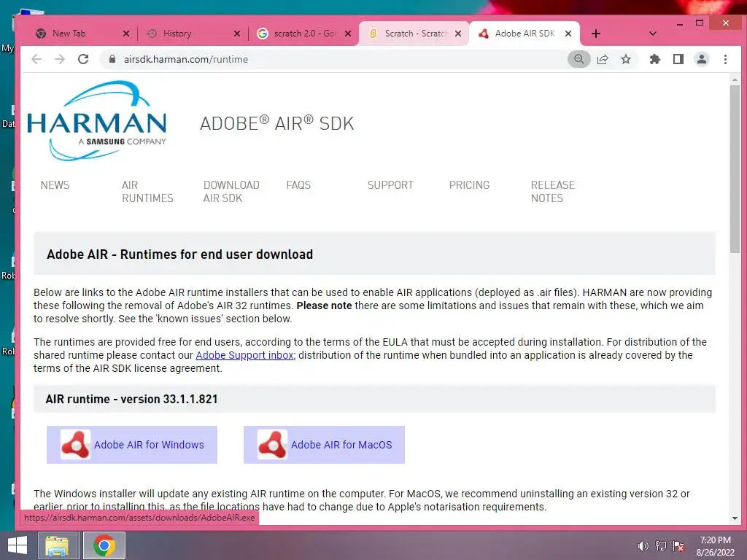Open the FAQS menu item
Image resolution: width=747 pixels, height=560 pixels.
(298, 184)
